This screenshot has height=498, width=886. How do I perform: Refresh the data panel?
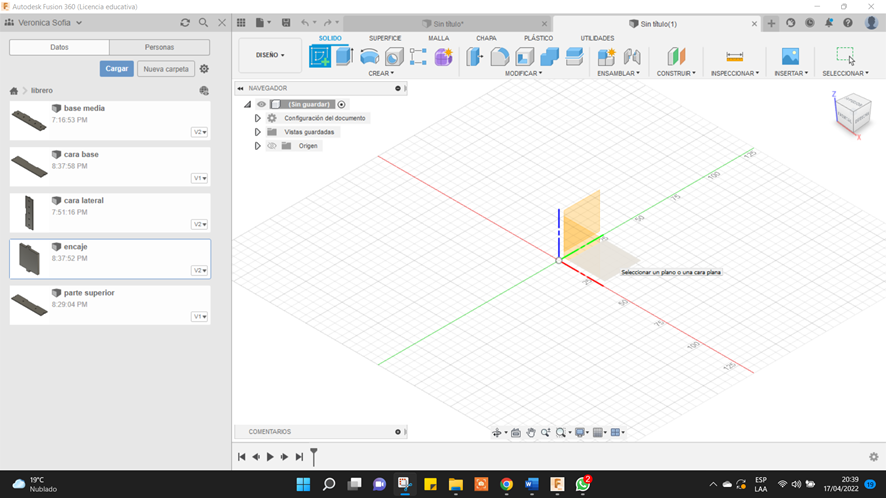(185, 23)
